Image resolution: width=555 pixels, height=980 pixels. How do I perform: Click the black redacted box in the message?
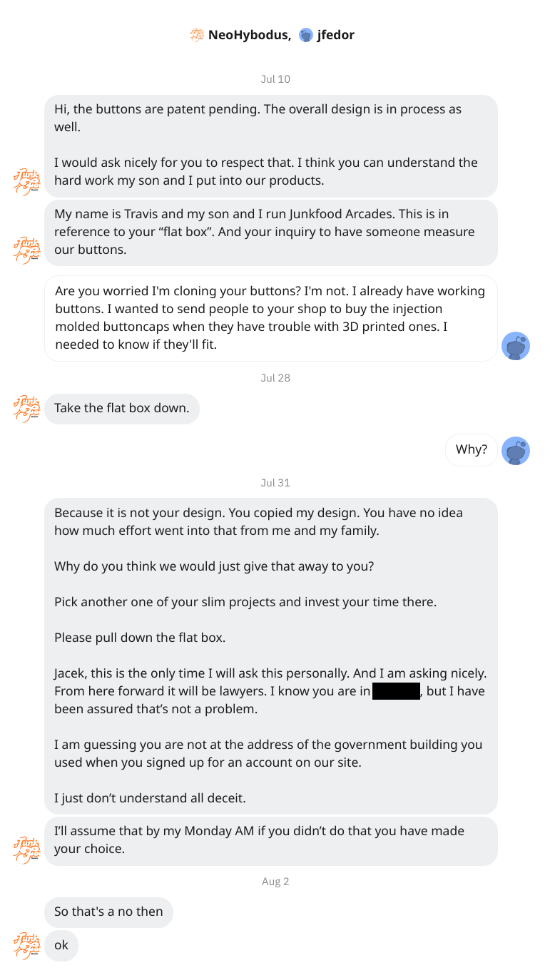tap(396, 691)
